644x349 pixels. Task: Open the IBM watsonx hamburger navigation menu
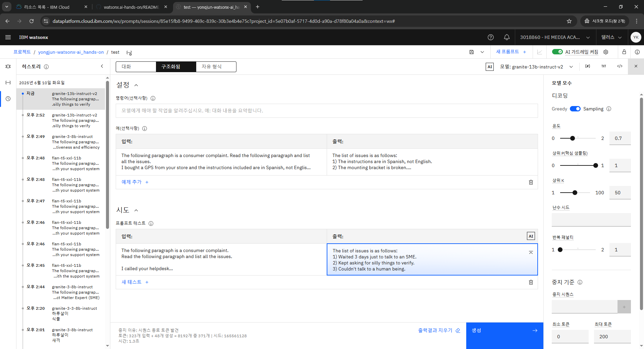click(8, 37)
